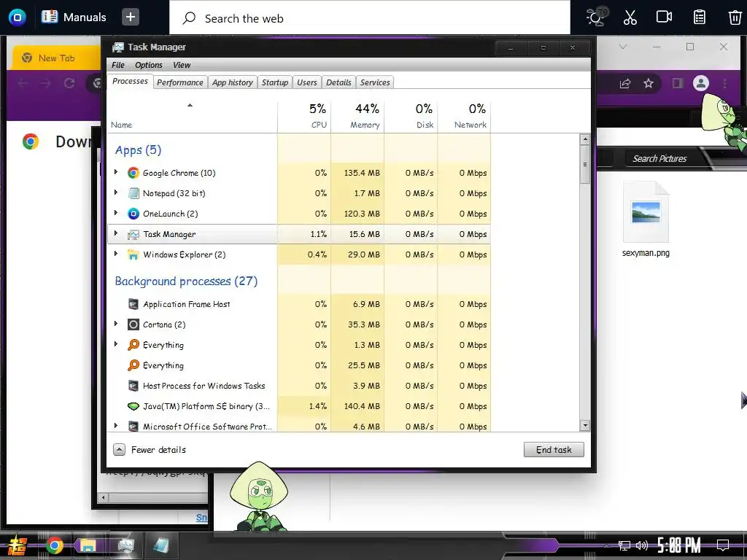
Task: Switch to the Startup tab
Action: [275, 82]
